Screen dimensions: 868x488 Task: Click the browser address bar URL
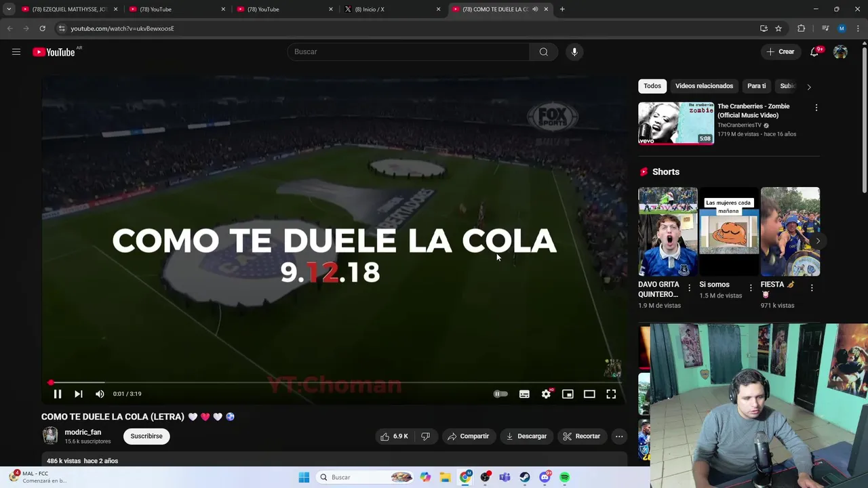coord(122,28)
